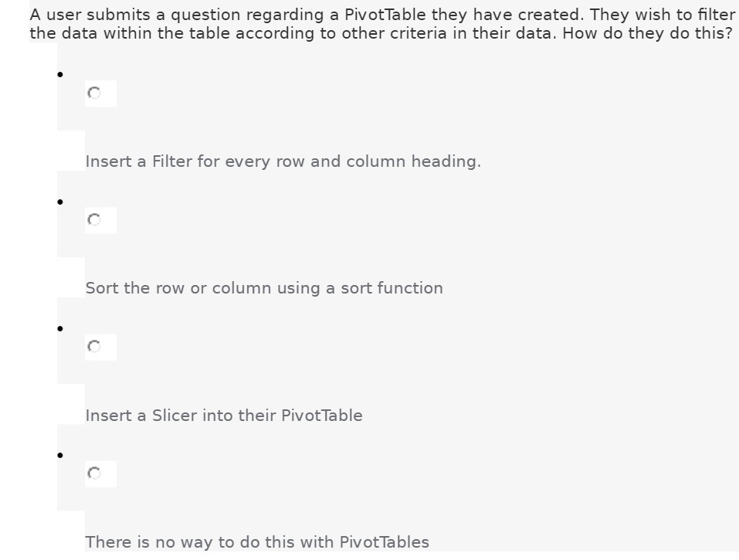Image resolution: width=739 pixels, height=560 pixels.
Task: Select the radio button for 'Sort the row or column using a sort function'
Action: pos(95,219)
